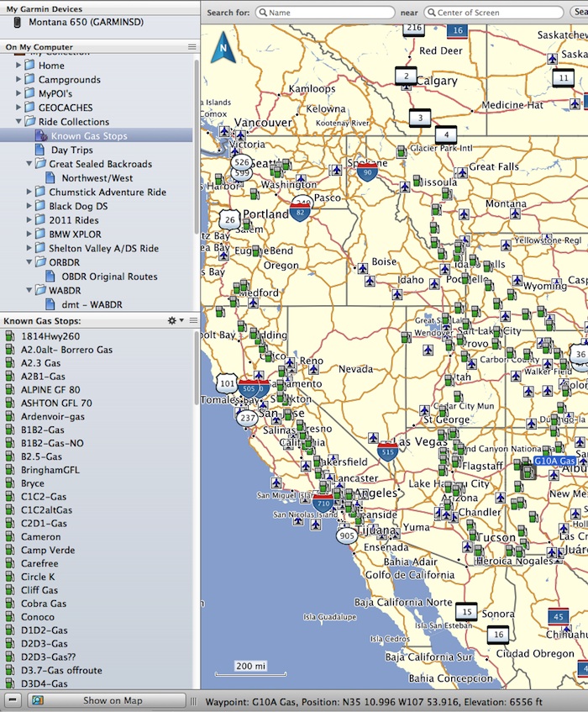
Task: Click the Center of Screen field
Action: (x=494, y=13)
